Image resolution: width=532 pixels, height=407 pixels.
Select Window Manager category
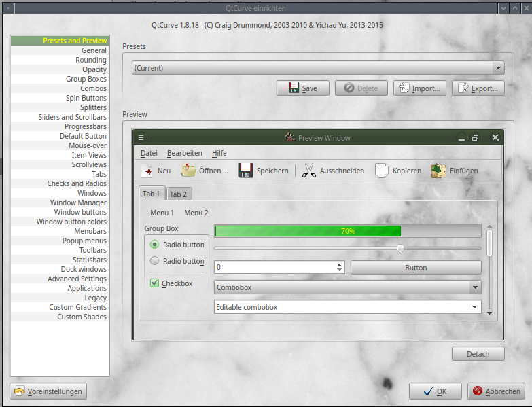60,202
